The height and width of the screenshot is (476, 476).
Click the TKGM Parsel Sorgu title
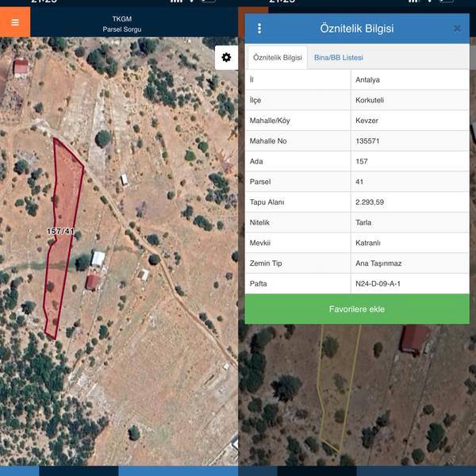point(121,23)
